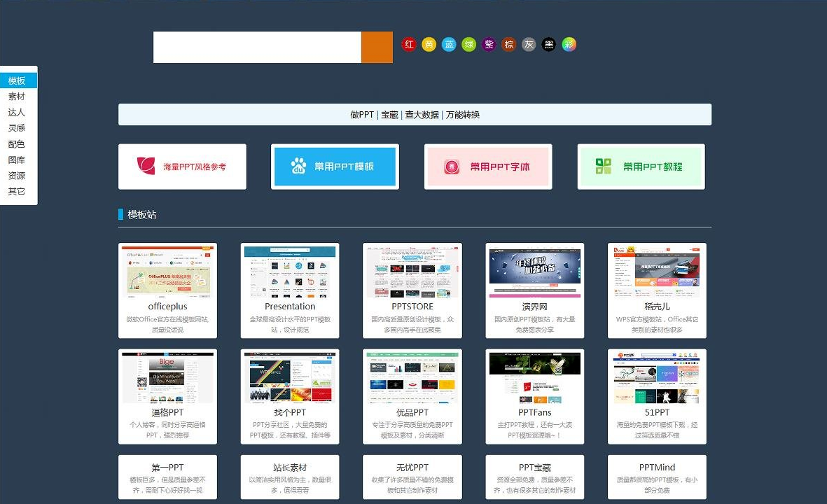
Task: Click the green grid icon on tutorials card
Action: [x=604, y=166]
